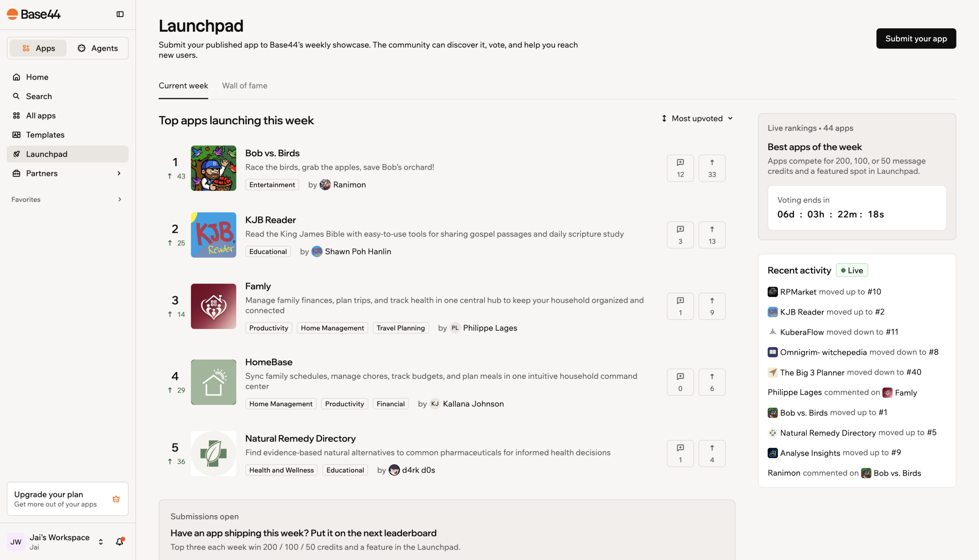Click Submit your app button
The height and width of the screenshot is (560, 979).
[916, 39]
